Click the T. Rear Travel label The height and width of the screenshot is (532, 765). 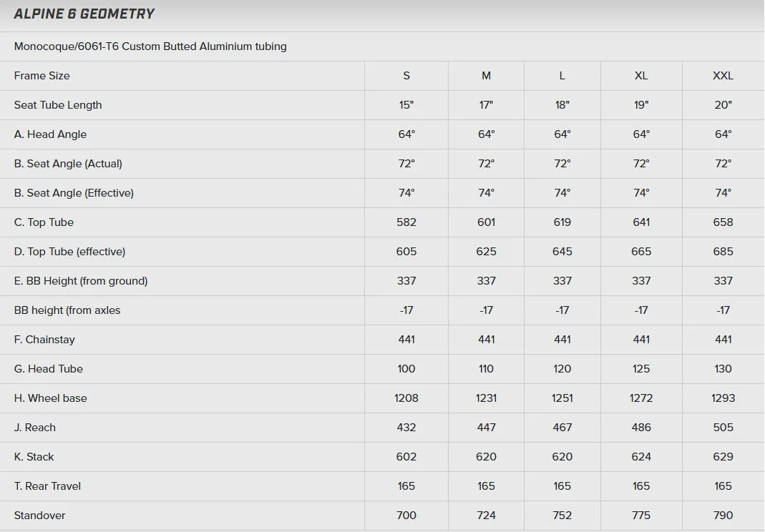(x=47, y=486)
